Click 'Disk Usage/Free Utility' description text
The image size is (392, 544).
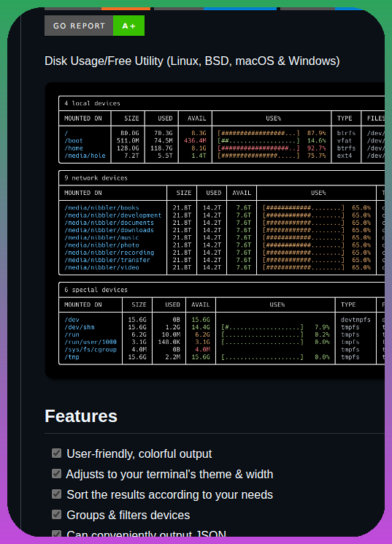click(x=192, y=61)
